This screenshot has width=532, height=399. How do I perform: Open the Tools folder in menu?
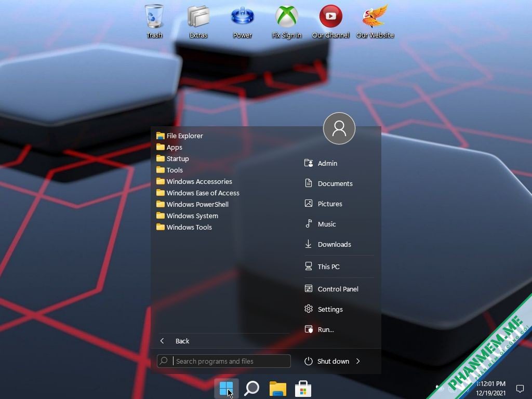click(170, 170)
